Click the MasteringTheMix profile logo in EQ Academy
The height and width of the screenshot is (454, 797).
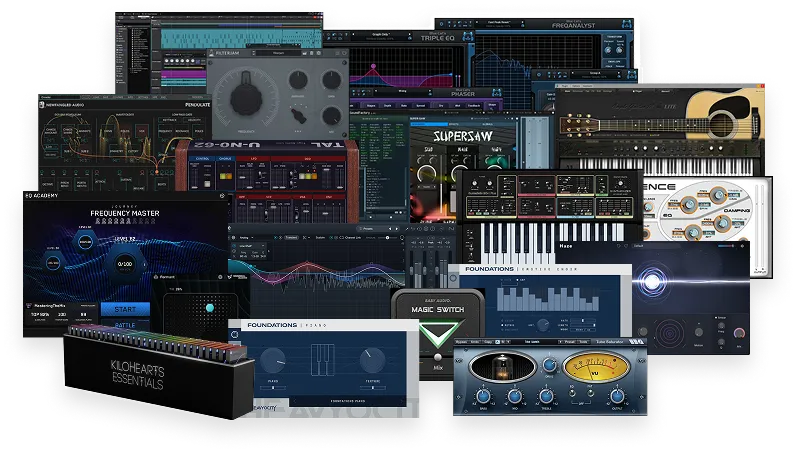coord(29,306)
